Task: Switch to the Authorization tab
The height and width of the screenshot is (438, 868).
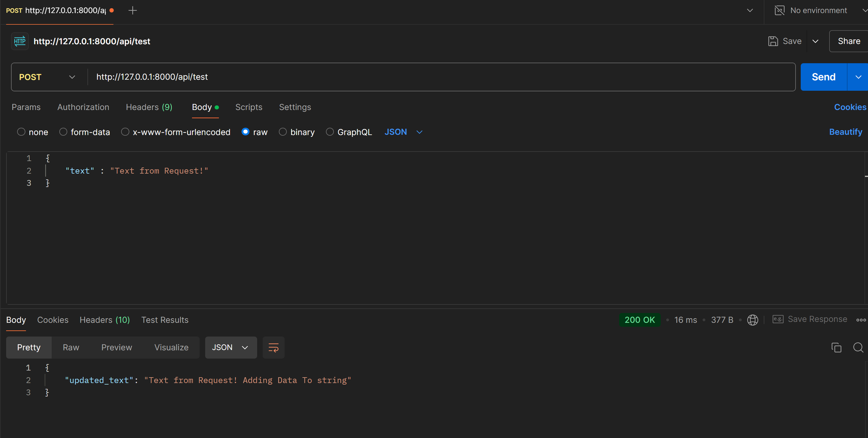Action: [83, 107]
